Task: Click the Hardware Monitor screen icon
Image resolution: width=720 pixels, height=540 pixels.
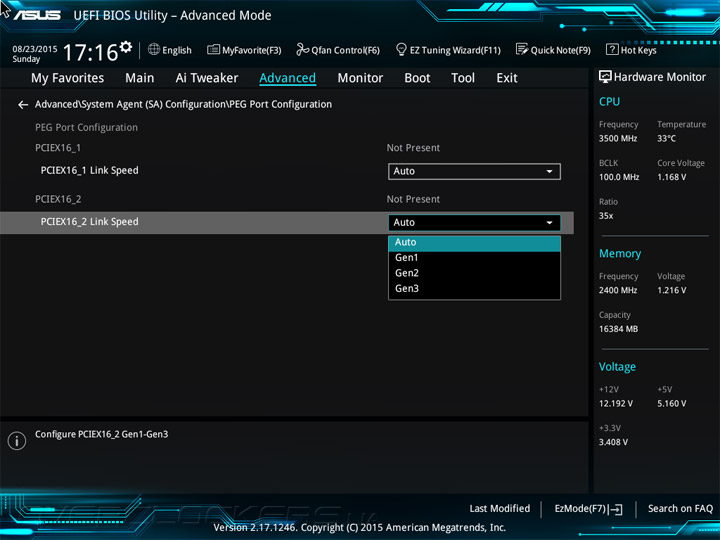Action: point(605,77)
